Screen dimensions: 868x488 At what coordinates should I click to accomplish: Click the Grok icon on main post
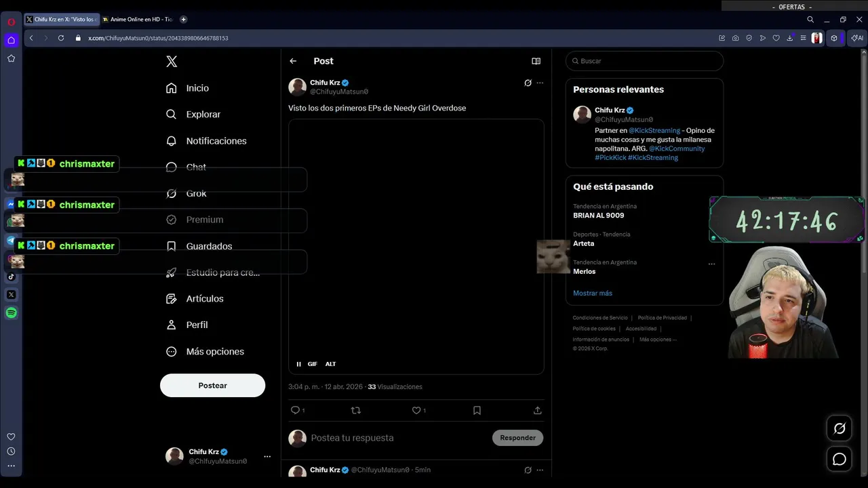tap(528, 83)
